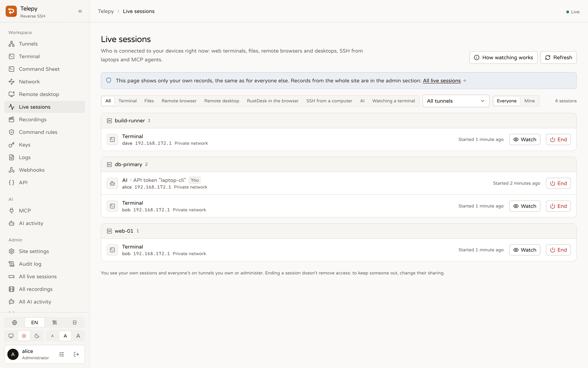The height and width of the screenshot is (368, 588).
Task: Watch dave's terminal on build-runner
Action: tap(525, 140)
